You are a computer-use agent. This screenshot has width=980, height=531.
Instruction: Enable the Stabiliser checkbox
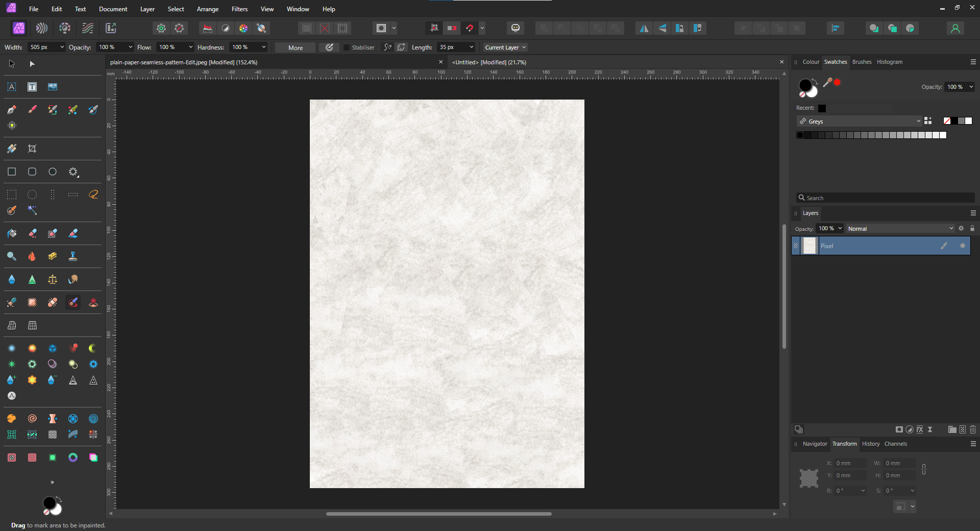point(347,47)
